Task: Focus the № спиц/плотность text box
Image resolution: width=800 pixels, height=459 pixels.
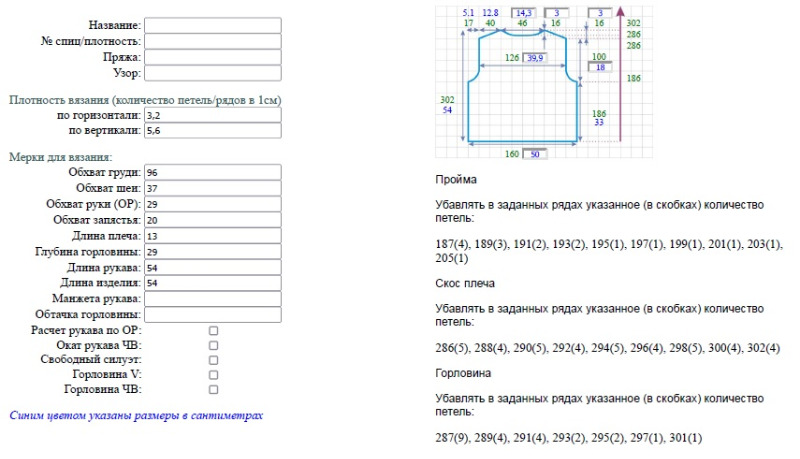Action: [213, 41]
